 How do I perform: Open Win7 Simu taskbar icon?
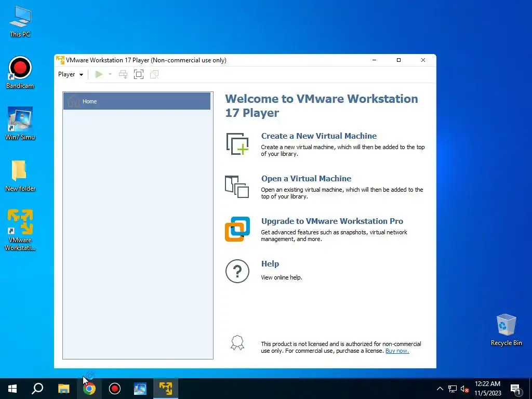(x=140, y=389)
